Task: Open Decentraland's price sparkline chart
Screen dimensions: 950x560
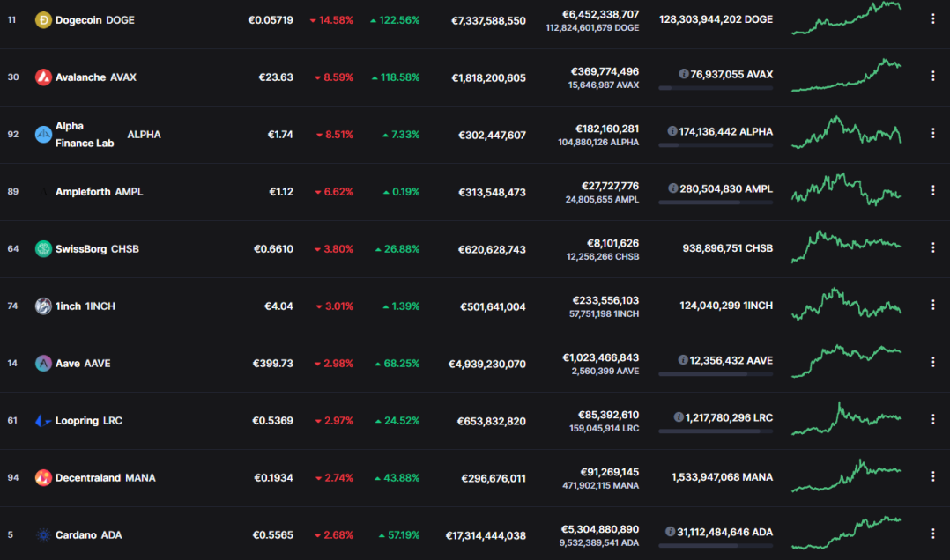Action: [x=846, y=475]
